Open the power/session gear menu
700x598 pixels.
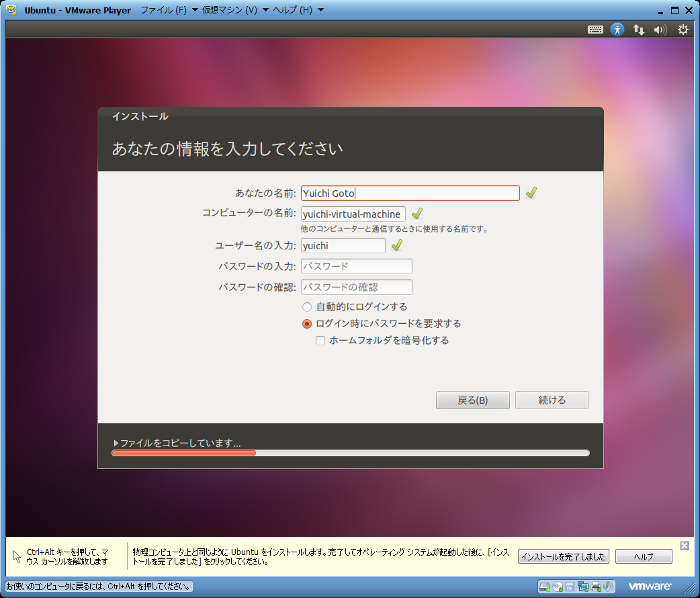coord(683,29)
